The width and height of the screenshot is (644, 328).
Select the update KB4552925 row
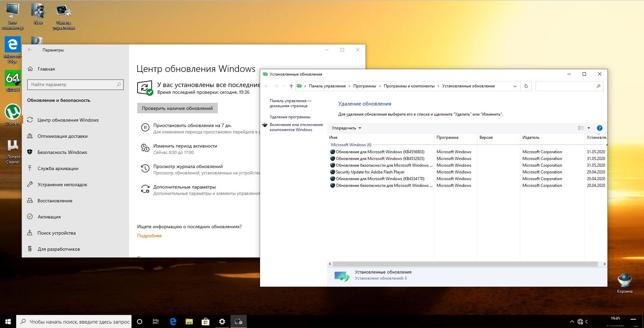tap(468, 159)
